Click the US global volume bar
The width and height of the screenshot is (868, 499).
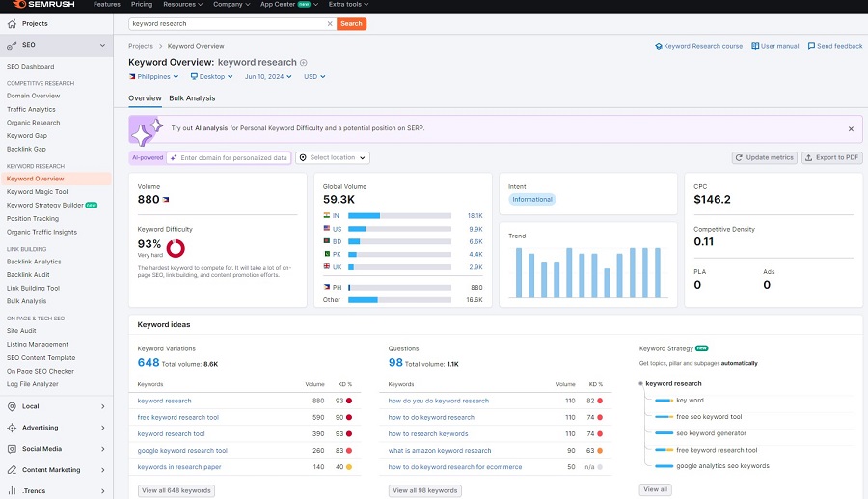(x=399, y=229)
